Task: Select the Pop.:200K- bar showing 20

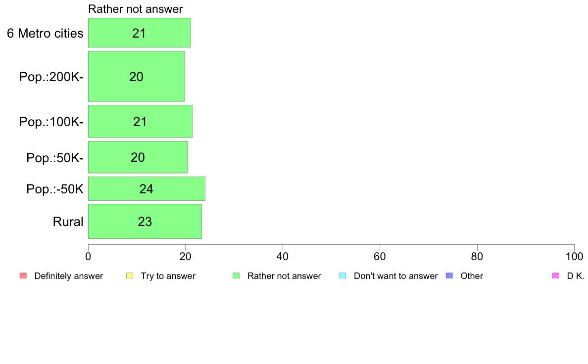Action: click(x=137, y=76)
